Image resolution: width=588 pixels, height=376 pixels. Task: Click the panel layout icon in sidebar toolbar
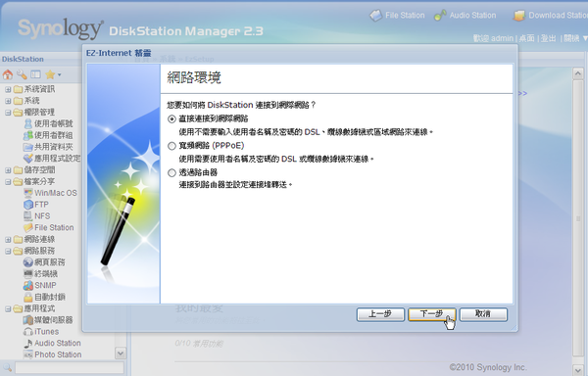[35, 74]
